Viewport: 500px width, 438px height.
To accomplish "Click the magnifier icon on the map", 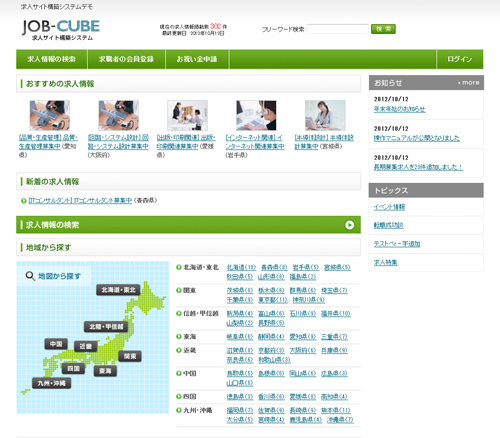I will [30, 276].
